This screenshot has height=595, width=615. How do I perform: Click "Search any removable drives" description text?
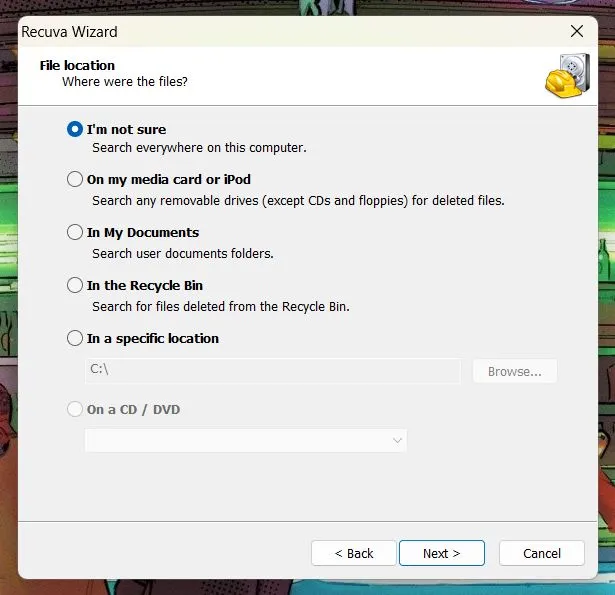tap(298, 201)
